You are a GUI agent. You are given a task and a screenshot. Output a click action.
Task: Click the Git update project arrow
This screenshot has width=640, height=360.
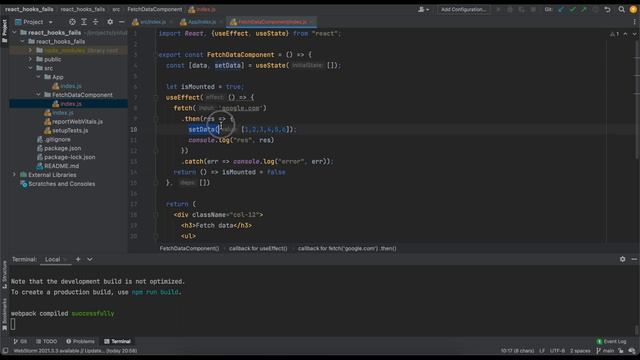562,9
